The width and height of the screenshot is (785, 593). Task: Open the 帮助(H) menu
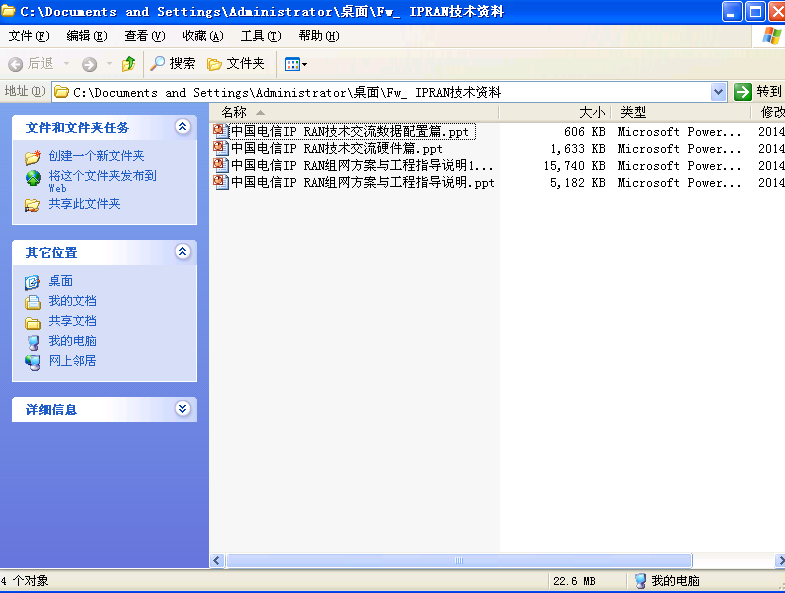point(319,36)
